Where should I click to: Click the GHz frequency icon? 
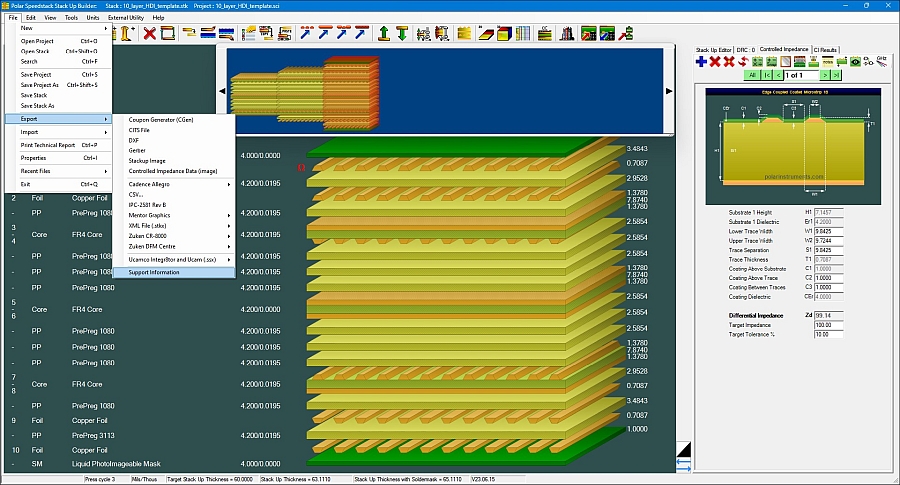pos(882,61)
